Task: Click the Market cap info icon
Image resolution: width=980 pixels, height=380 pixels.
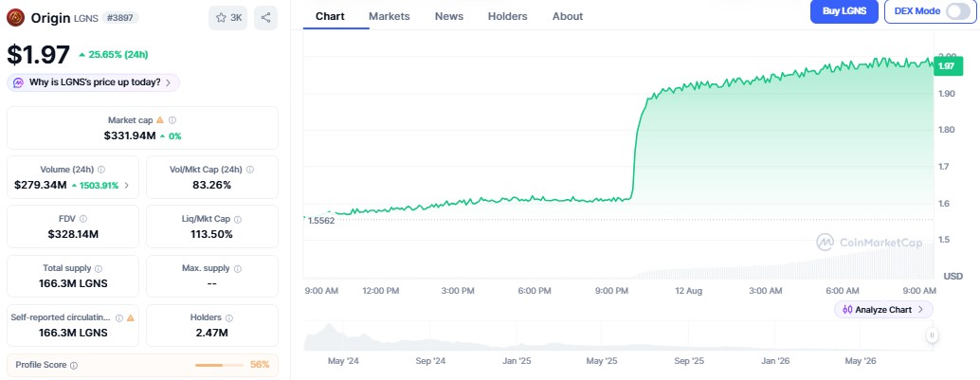Action: click(172, 120)
